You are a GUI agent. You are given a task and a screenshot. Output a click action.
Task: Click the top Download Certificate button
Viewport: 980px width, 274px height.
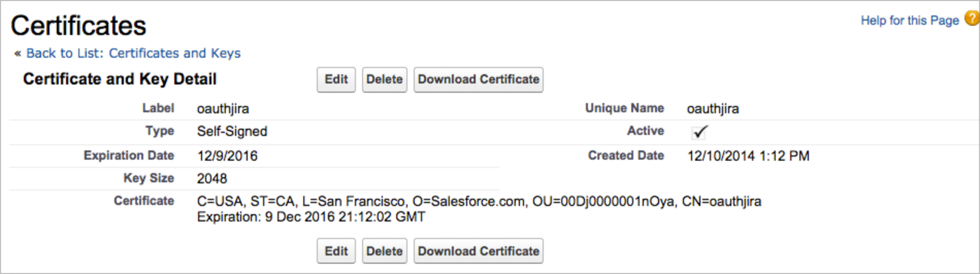click(478, 80)
